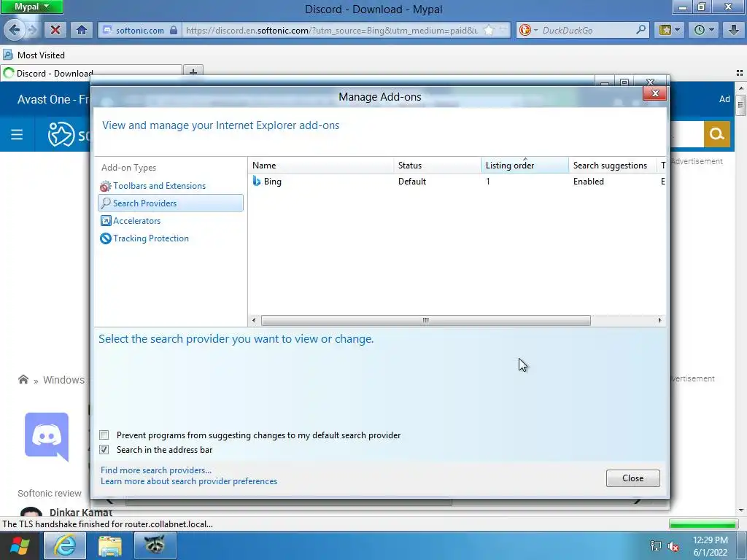The image size is (747, 560).
Task: Select the Bing search provider row
Action: (x=457, y=182)
